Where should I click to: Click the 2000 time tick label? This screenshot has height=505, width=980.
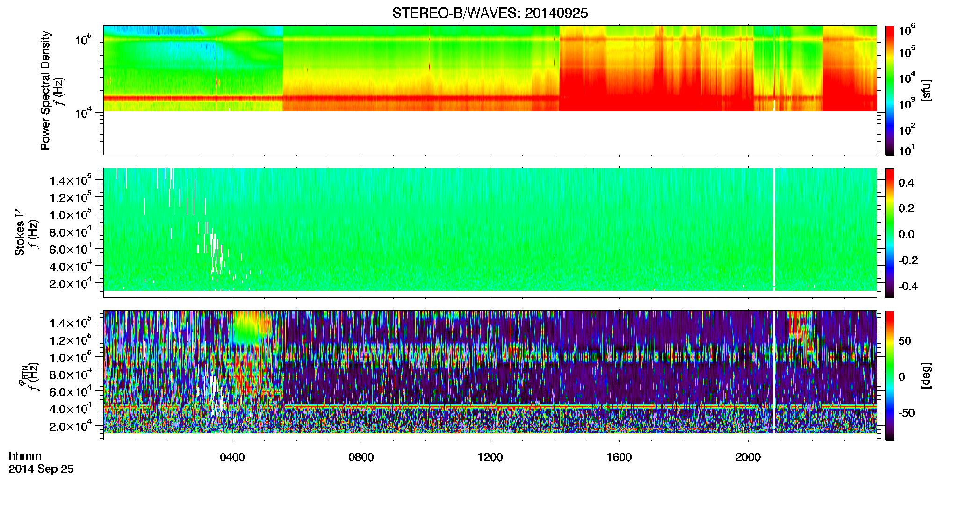coord(748,457)
